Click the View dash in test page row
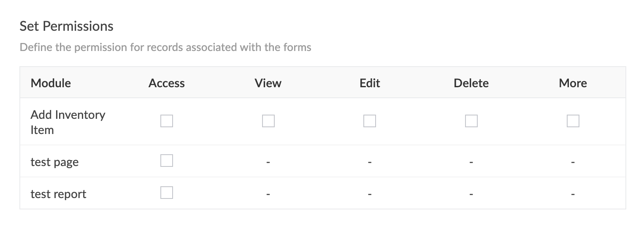 click(268, 162)
